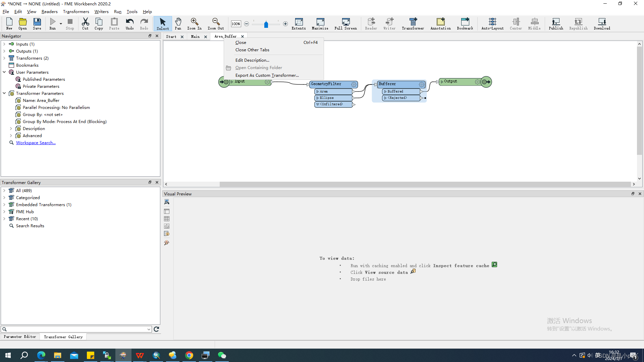Collapse the Transformer Parameters node

coord(4,94)
